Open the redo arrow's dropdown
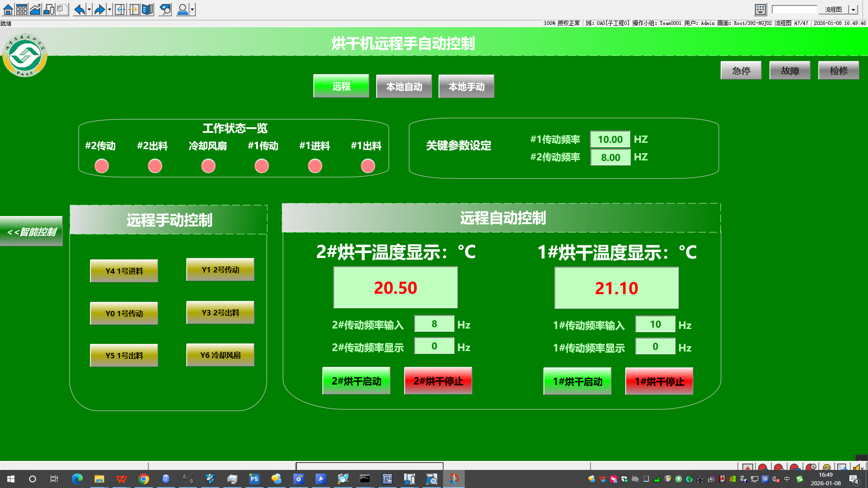 pos(109,9)
